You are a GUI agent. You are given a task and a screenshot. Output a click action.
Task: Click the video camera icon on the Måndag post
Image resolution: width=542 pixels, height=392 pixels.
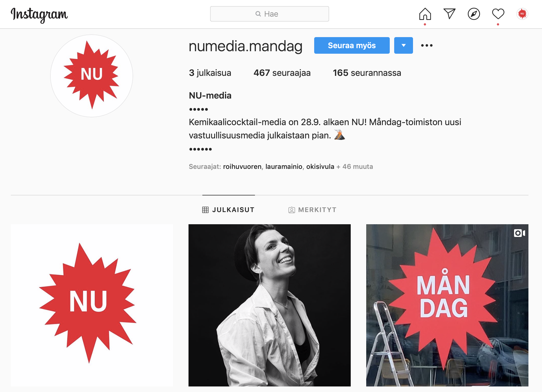(519, 233)
